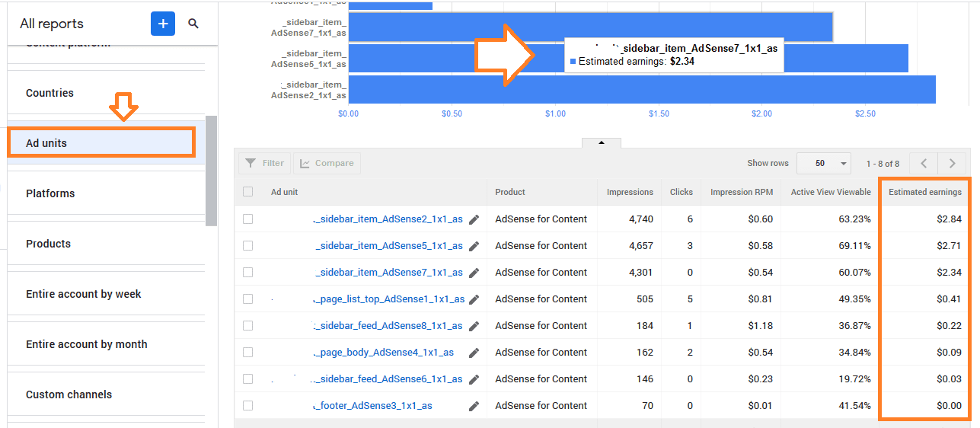The width and height of the screenshot is (980, 428).
Task: Click the 69.11% Active View cell
Action: tap(855, 246)
